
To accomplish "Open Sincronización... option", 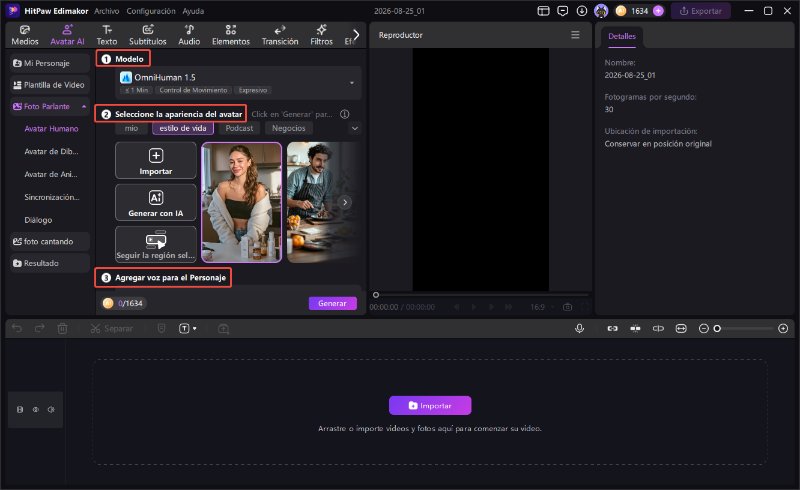I will 52,197.
